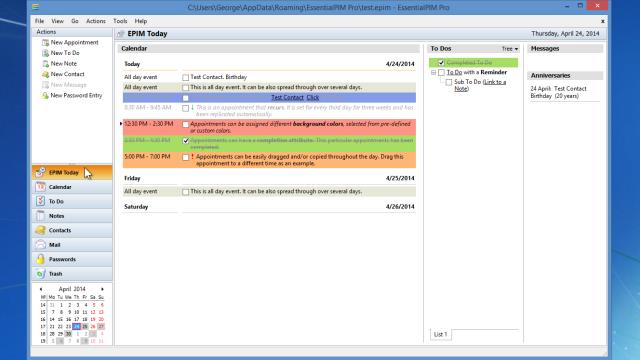Uncheck the Completed To Do checkbox
The height and width of the screenshot is (360, 640).
click(441, 62)
